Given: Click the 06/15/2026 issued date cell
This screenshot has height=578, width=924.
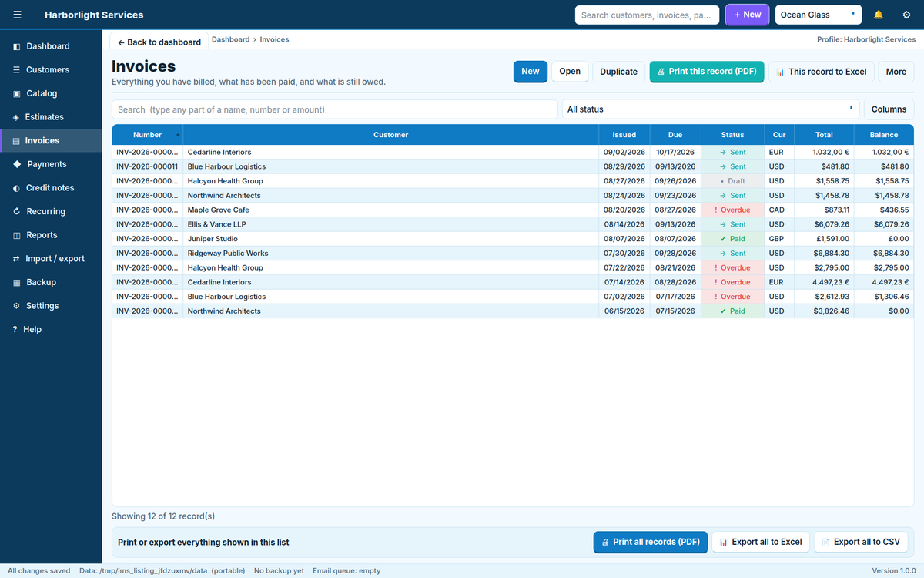Looking at the screenshot, I should click(x=624, y=311).
